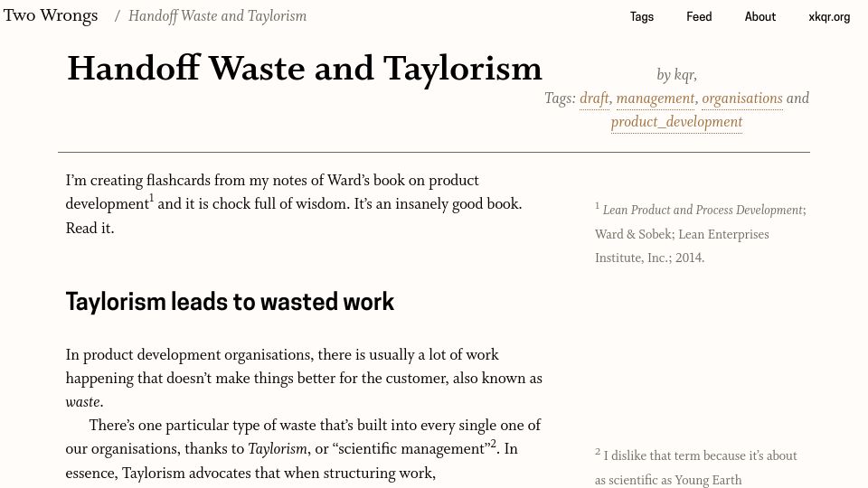Click footnote marker 1 after 'development'
This screenshot has width=868, height=488.
click(152, 198)
